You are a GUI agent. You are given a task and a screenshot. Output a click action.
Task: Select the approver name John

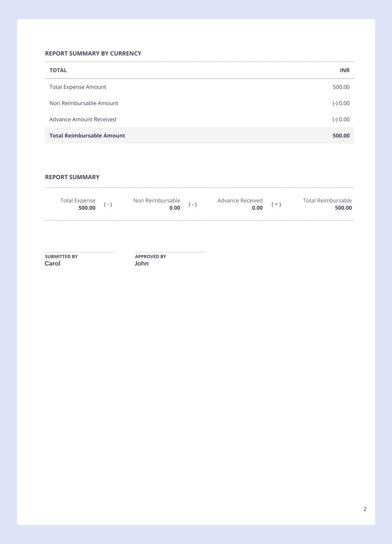142,263
